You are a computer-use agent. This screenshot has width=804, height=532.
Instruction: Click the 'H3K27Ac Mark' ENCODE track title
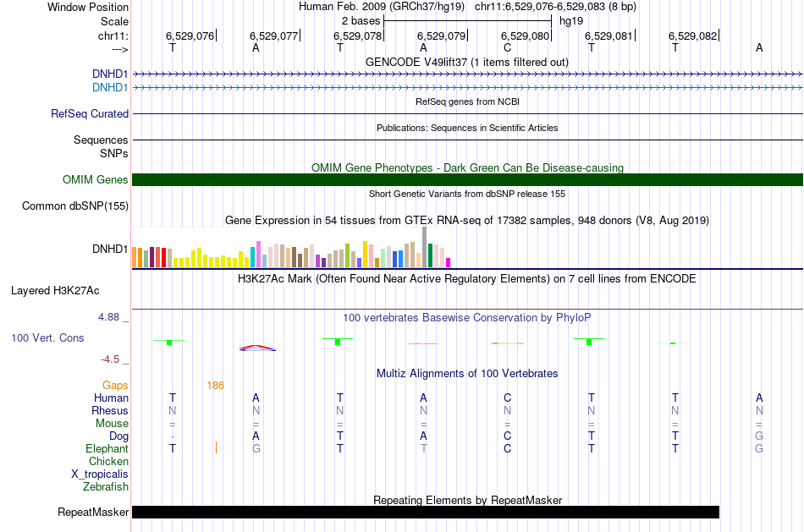pyautogui.click(x=467, y=279)
